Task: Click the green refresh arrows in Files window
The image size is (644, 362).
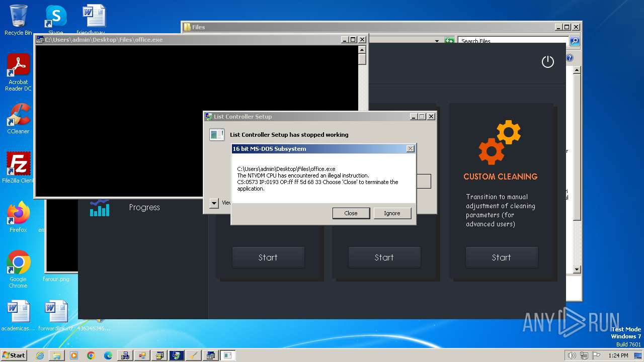Action: pos(449,41)
